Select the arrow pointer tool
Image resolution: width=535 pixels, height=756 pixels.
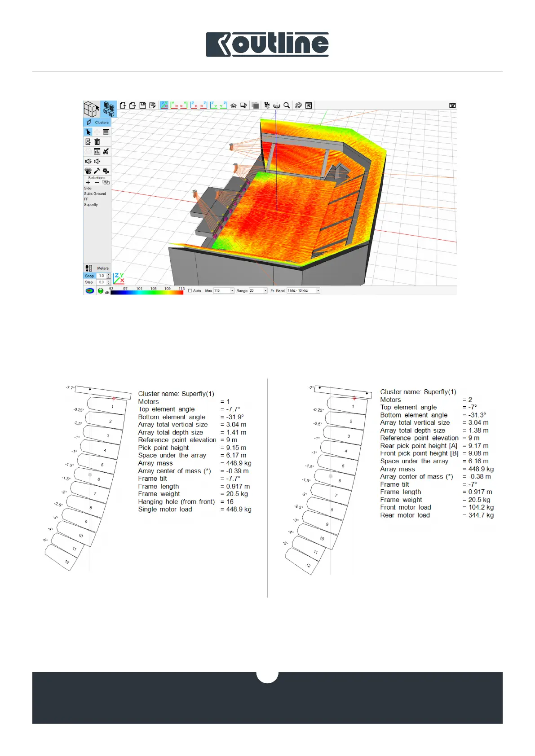(x=88, y=132)
